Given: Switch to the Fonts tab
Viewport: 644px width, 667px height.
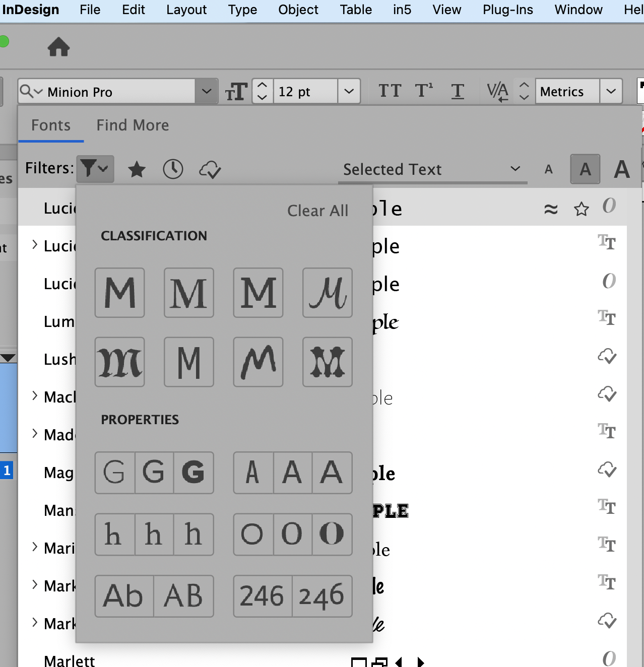Looking at the screenshot, I should [x=51, y=125].
